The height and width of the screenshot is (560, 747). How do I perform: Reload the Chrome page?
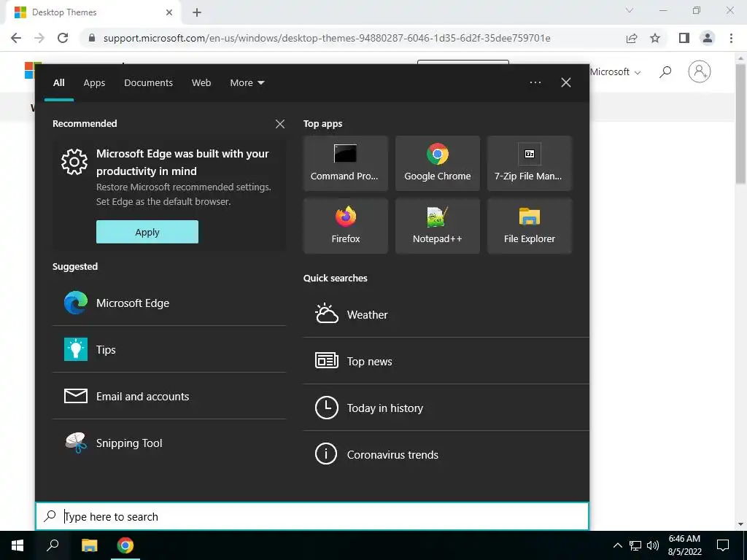pos(63,38)
